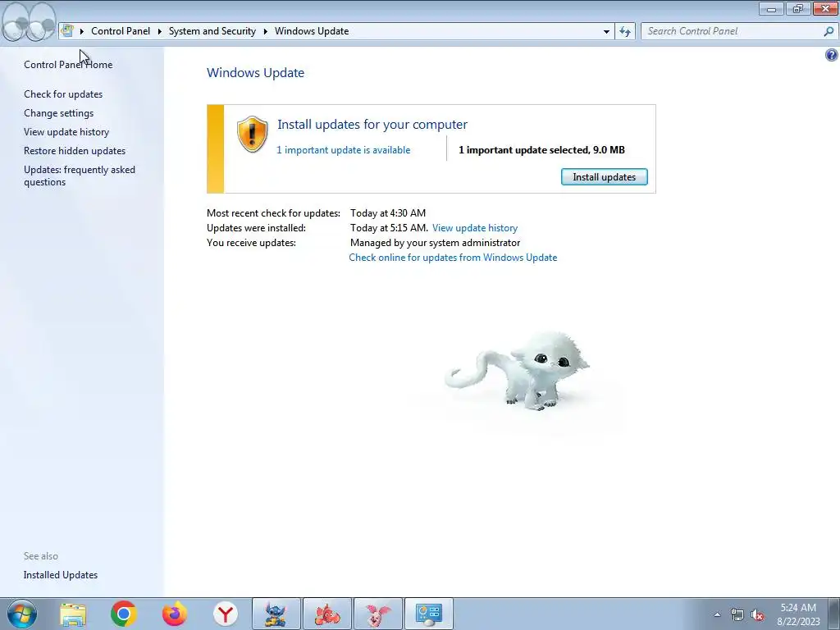
Task: Open the pink Piglet taskbar item
Action: click(378, 614)
